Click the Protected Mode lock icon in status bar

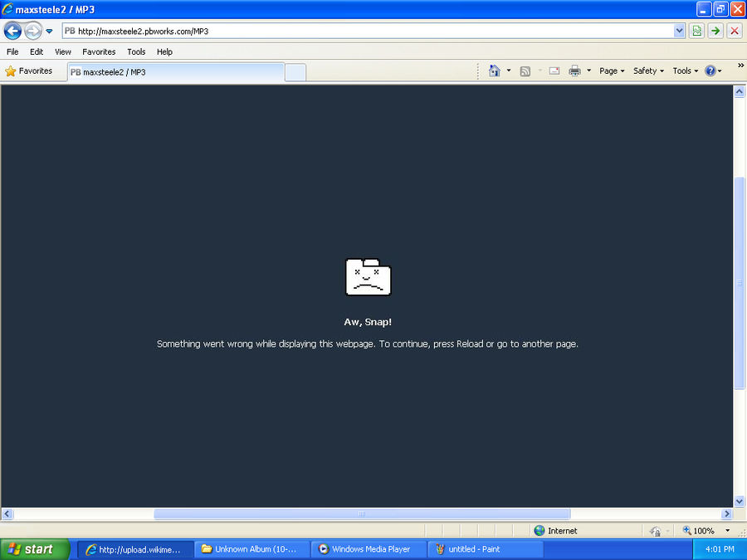tap(656, 530)
